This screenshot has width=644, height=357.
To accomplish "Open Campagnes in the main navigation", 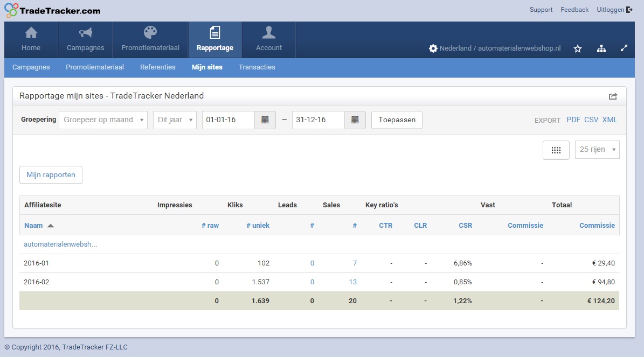I will tap(86, 39).
